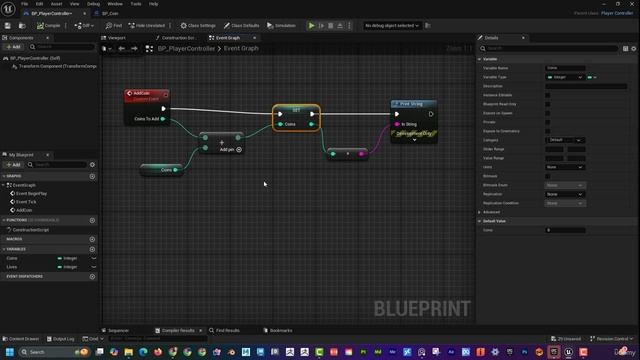
Task: Toggle Hide Unrelated nodes
Action: pyautogui.click(x=147, y=26)
